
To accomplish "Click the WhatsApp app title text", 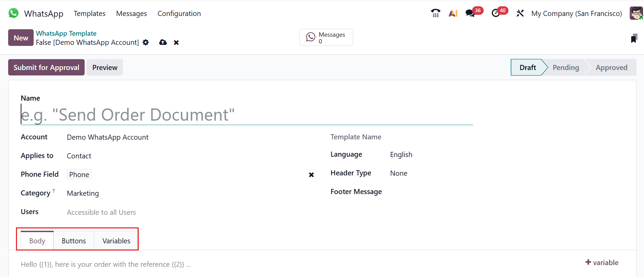I will 43,14.
